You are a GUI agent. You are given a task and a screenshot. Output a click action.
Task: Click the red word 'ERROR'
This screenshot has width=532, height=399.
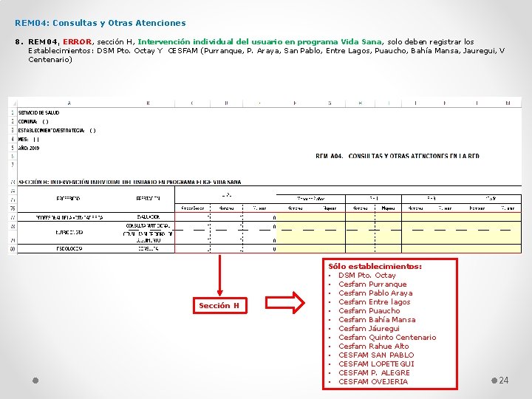(x=78, y=41)
